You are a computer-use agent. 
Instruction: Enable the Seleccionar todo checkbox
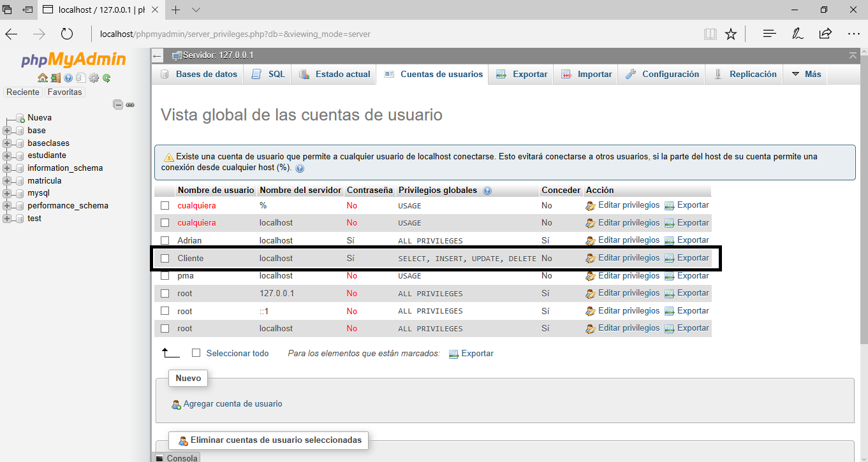(196, 352)
